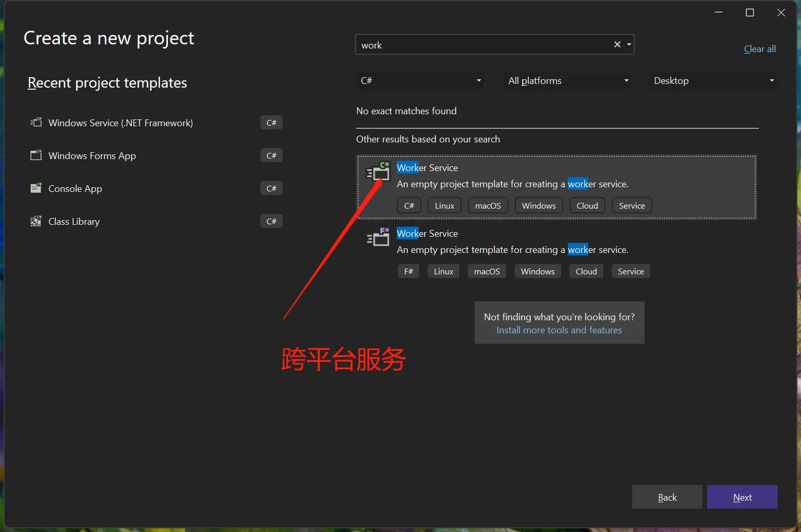The width and height of the screenshot is (801, 532).
Task: Click C# tag beside Class Library
Action: 271,221
